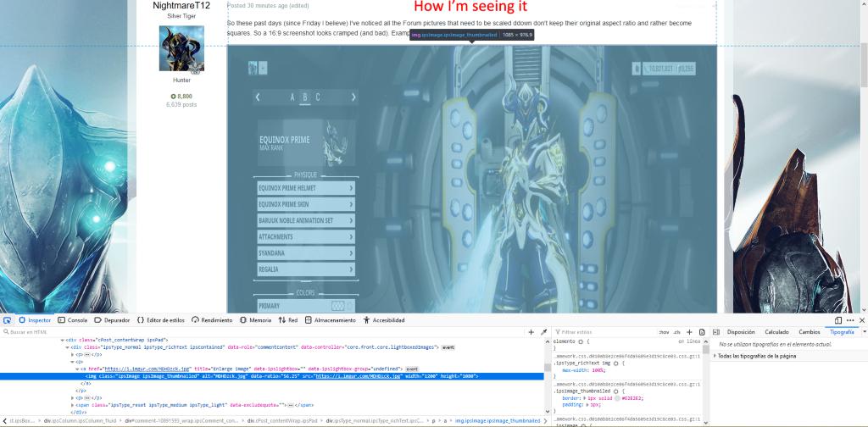Select the Tipografía sidebar tab
The width and height of the screenshot is (868, 427).
[842, 332]
